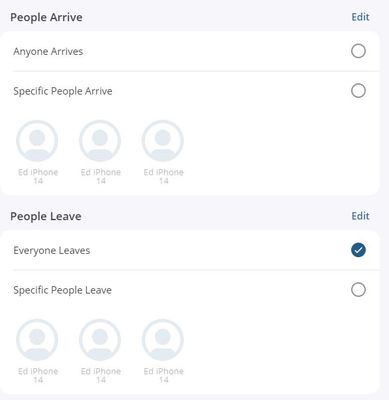The width and height of the screenshot is (389, 400).
Task: Click first Ed iPhone 14 name in Arrive section
Action: [x=38, y=176]
